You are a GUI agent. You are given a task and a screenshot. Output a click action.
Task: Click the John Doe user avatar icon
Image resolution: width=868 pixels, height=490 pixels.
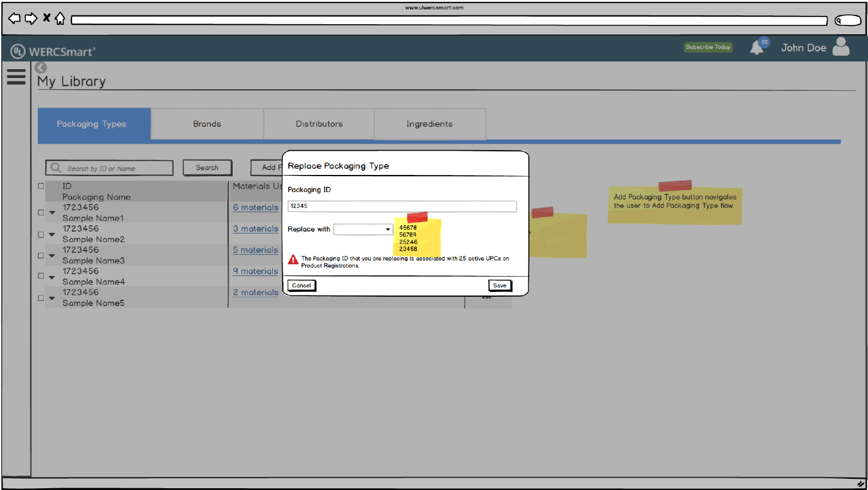(841, 47)
